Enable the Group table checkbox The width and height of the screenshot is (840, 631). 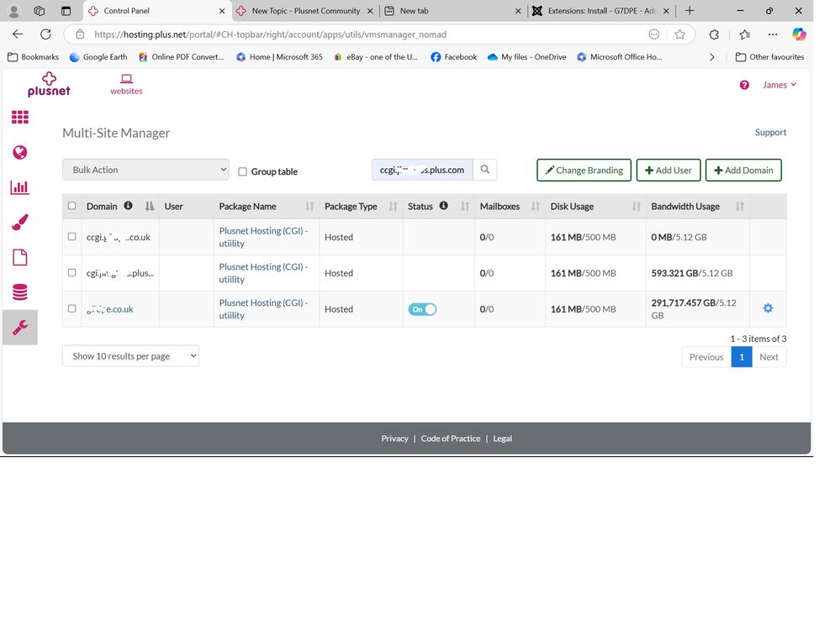[242, 171]
